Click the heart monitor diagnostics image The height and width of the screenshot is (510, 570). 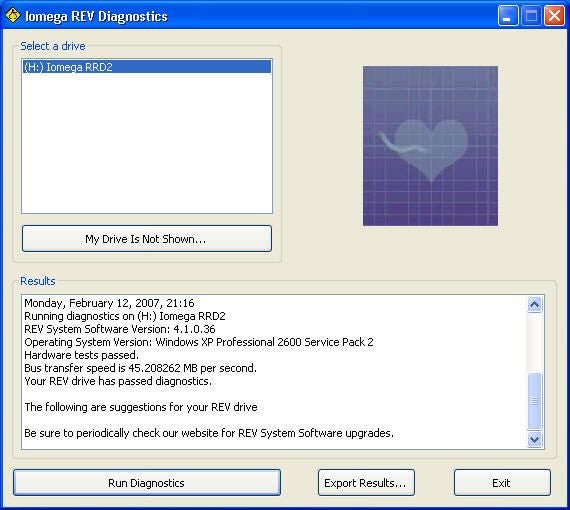(430, 146)
